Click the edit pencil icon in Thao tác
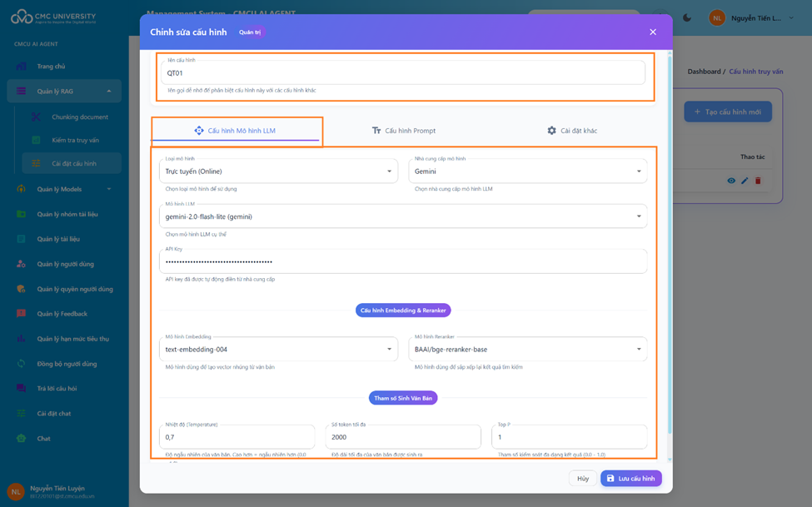 (x=745, y=181)
